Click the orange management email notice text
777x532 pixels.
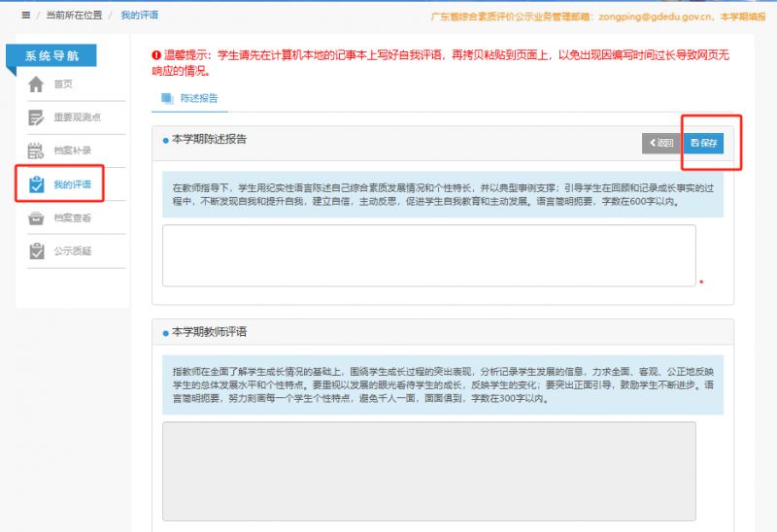(x=598, y=17)
